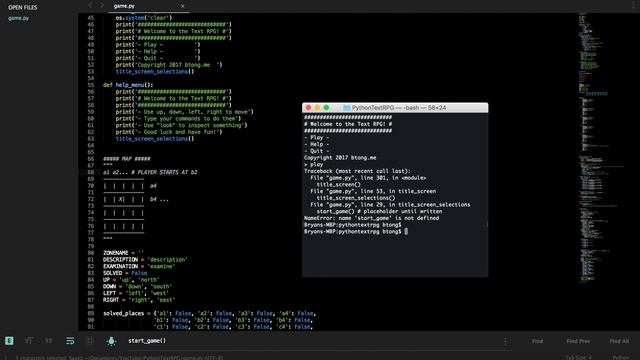Open the Python syntax selector in status bar
This screenshot has width=640, height=360.
pyautogui.click(x=621, y=358)
